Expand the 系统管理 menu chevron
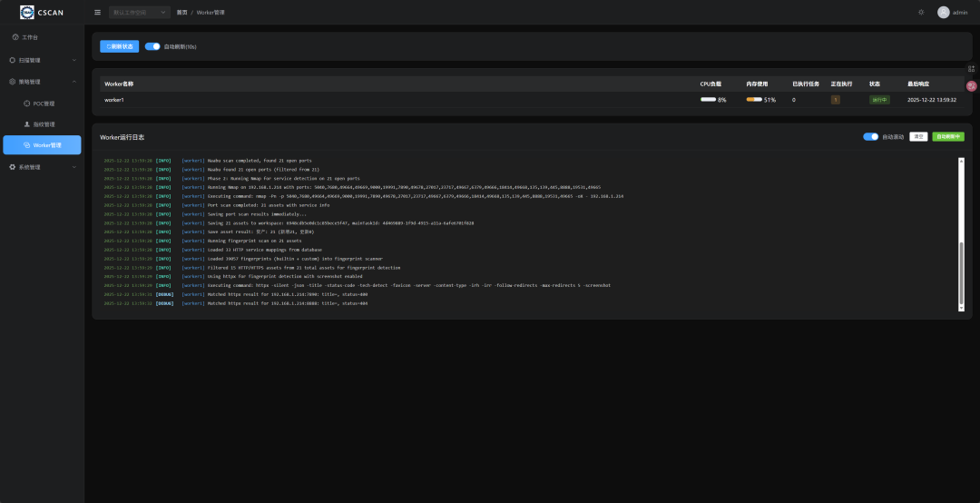Image resolution: width=980 pixels, height=503 pixels. coord(74,167)
